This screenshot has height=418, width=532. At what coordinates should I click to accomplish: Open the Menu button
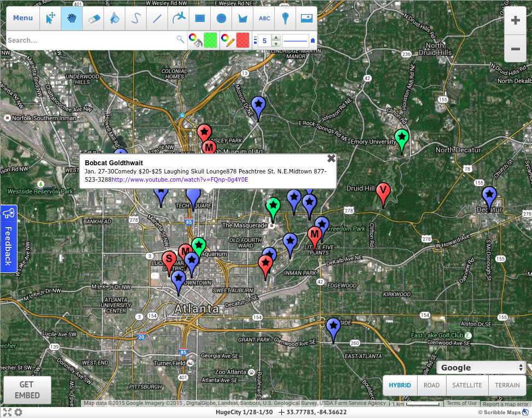[23, 18]
